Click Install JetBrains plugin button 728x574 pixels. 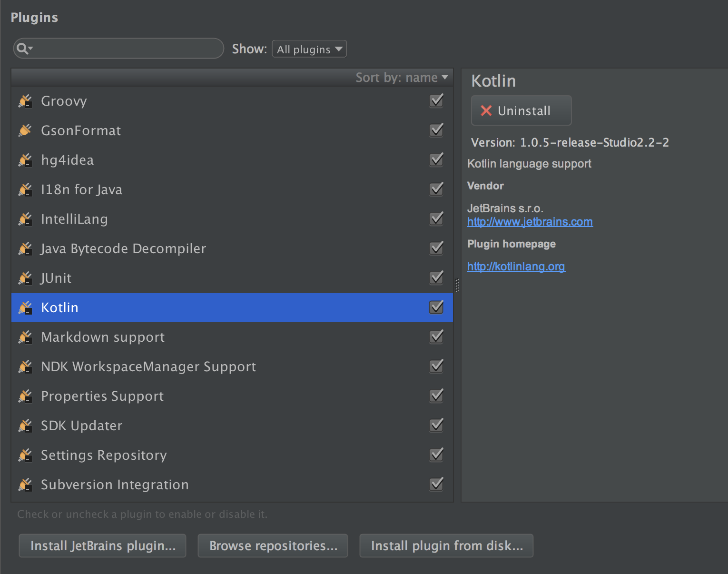point(102,545)
